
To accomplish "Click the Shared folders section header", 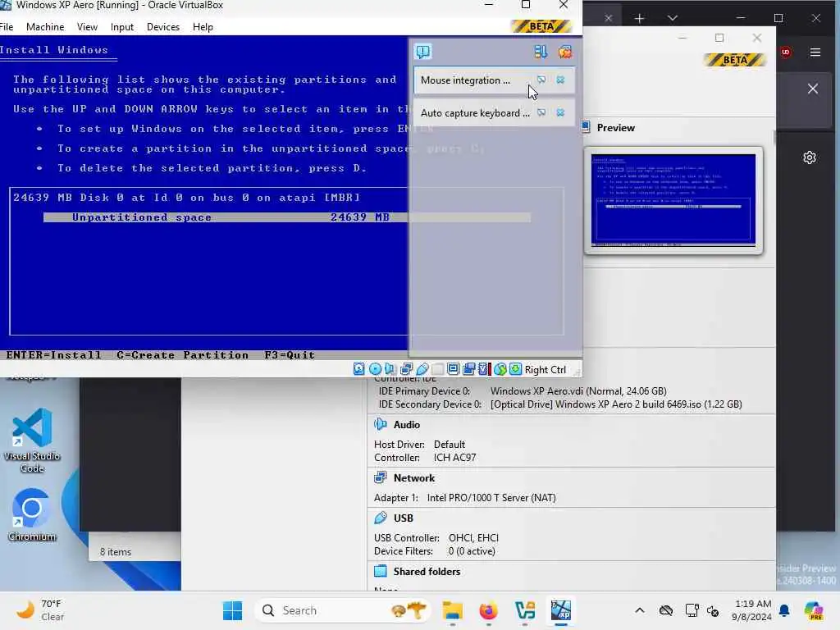I will (427, 572).
